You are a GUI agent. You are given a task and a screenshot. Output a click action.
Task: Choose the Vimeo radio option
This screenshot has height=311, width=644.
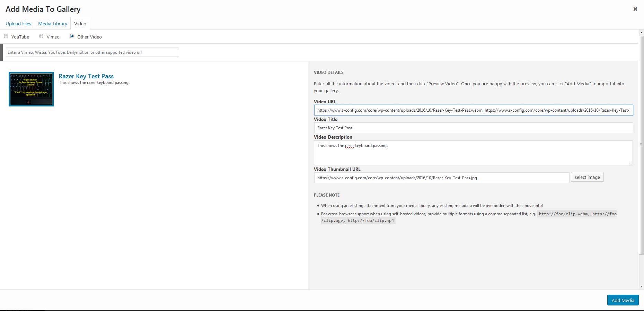[41, 36]
